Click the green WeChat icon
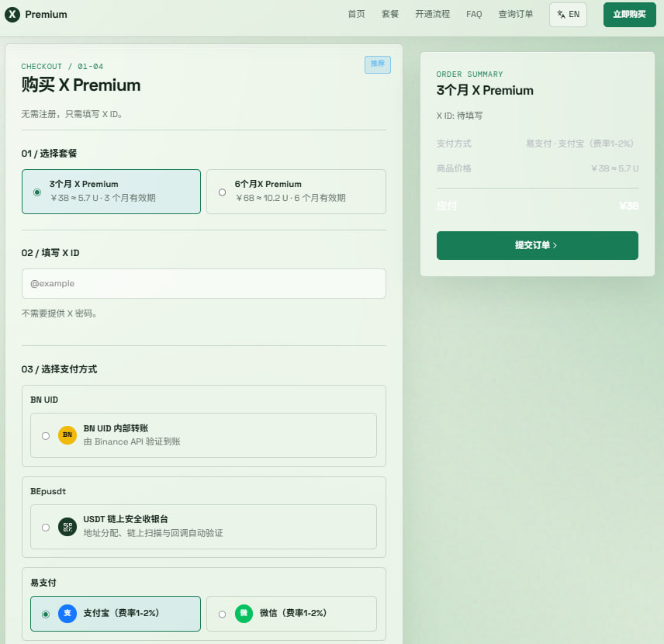664x644 pixels. [244, 613]
